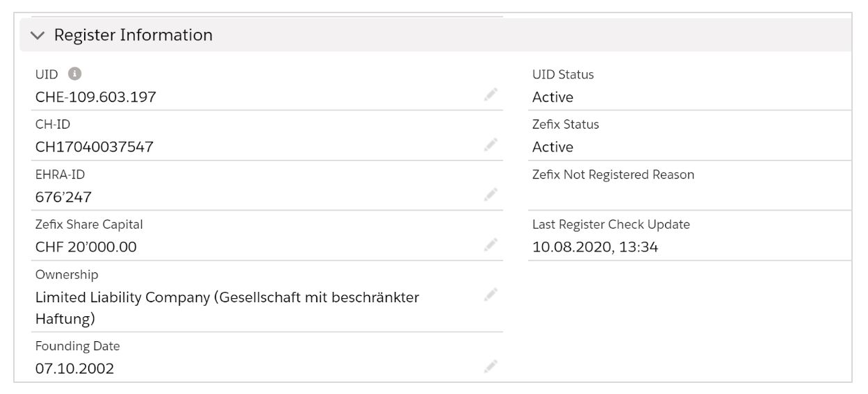
Task: Select the CHF 20'000.00 share capital value
Action: (86, 247)
